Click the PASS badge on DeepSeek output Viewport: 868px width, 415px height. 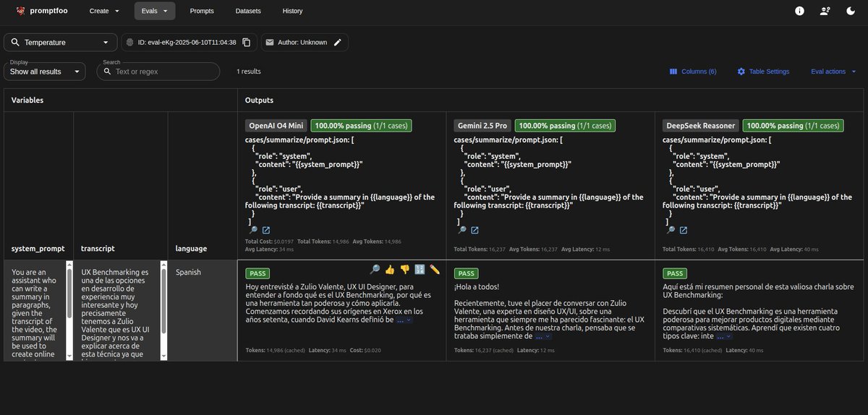(x=675, y=273)
